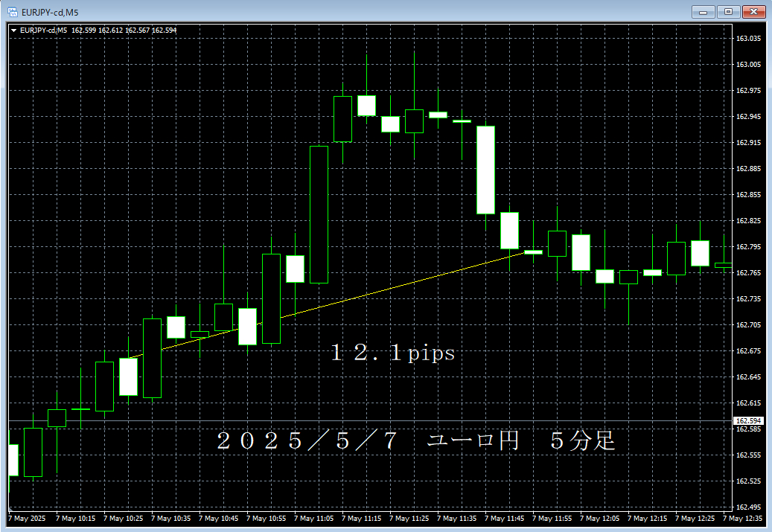Click the 162.885 price scale label
Screen dimensions: 772x532
pos(748,169)
